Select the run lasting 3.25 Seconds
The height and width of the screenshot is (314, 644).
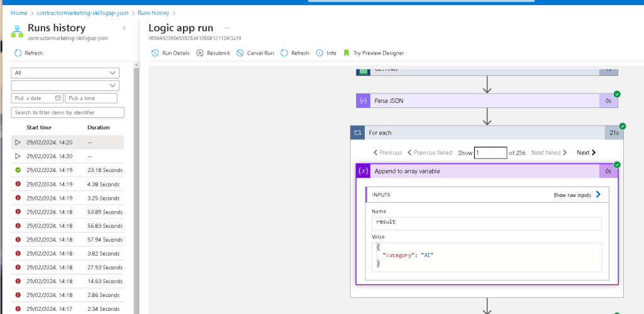coord(67,198)
